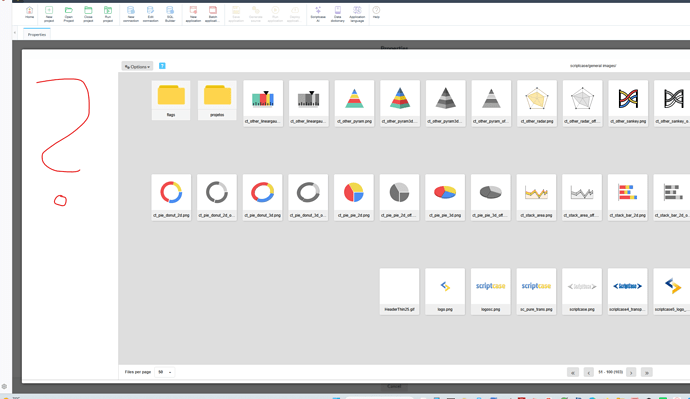The width and height of the screenshot is (690, 399).
Task: Go to the next page of files
Action: (x=631, y=373)
